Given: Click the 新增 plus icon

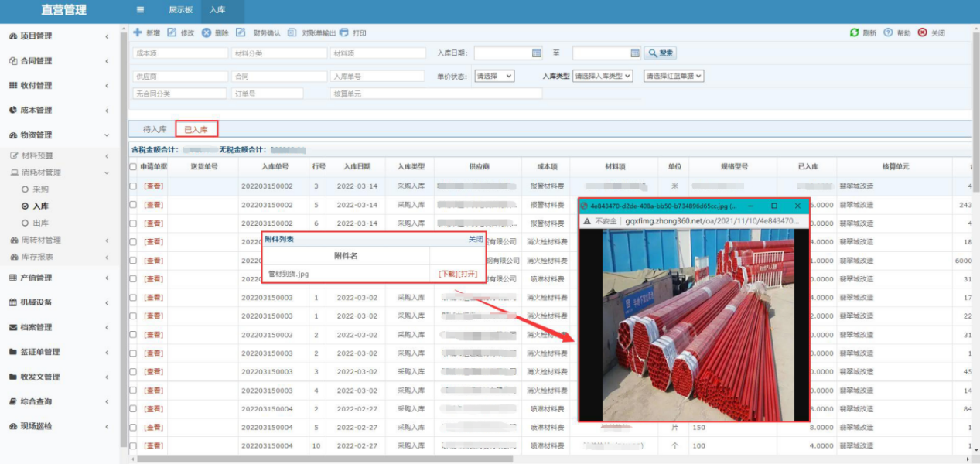Looking at the screenshot, I should point(137,32).
